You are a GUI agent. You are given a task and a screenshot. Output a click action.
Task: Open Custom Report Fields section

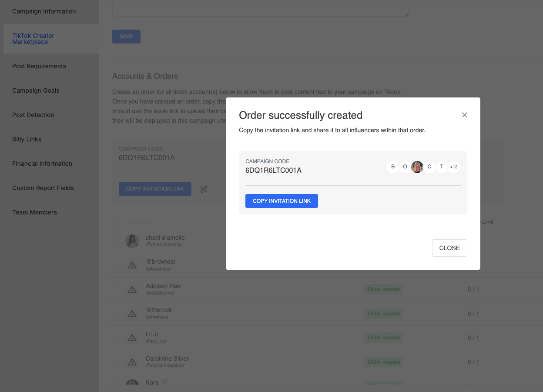(43, 188)
